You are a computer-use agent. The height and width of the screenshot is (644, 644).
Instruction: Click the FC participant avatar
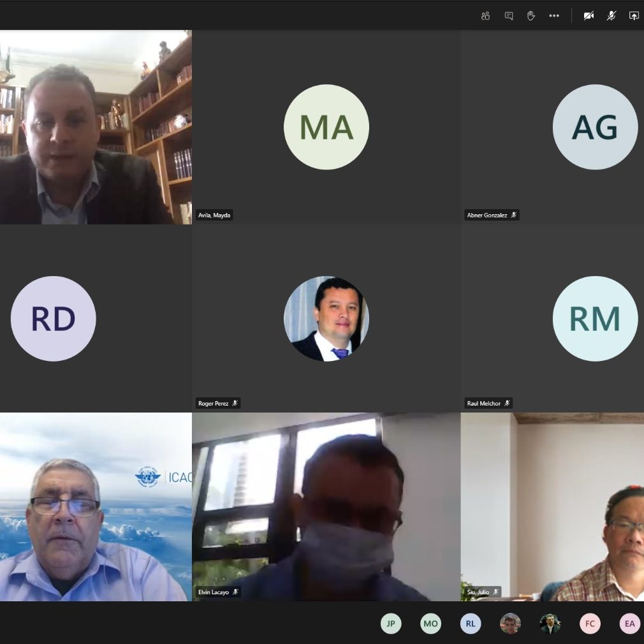590,624
